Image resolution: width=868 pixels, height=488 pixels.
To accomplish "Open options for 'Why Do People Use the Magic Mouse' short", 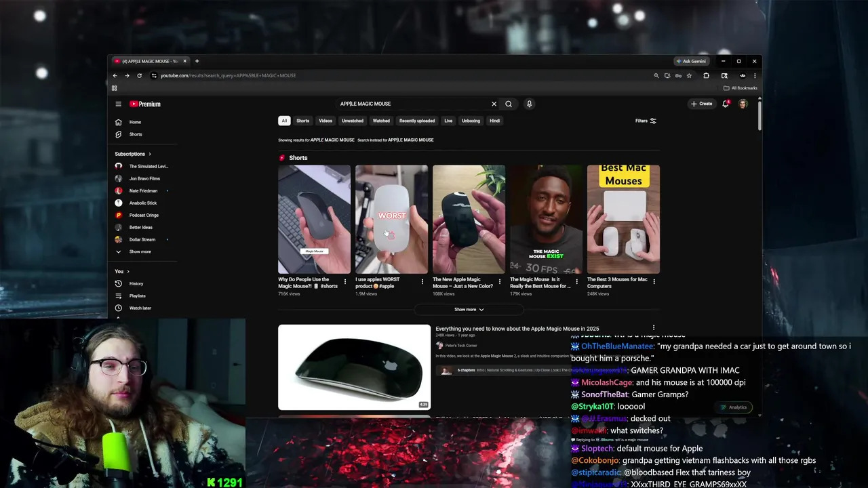I will [x=345, y=281].
